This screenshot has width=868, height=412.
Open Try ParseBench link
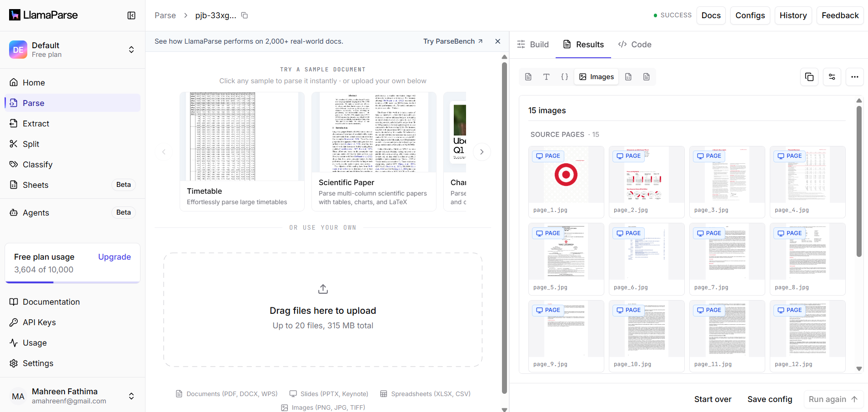coord(453,41)
